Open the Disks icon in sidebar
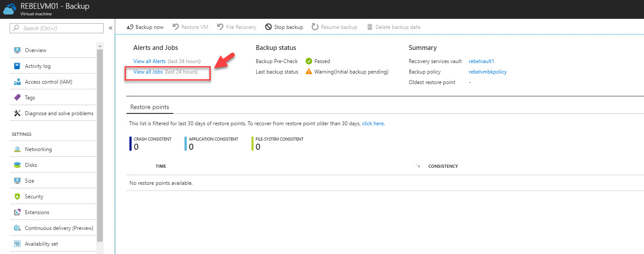The width and height of the screenshot is (644, 254). pyautogui.click(x=17, y=165)
